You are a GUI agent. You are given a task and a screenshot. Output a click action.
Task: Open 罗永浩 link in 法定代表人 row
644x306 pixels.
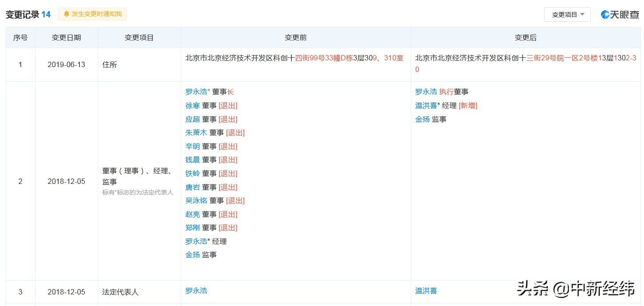tap(196, 291)
